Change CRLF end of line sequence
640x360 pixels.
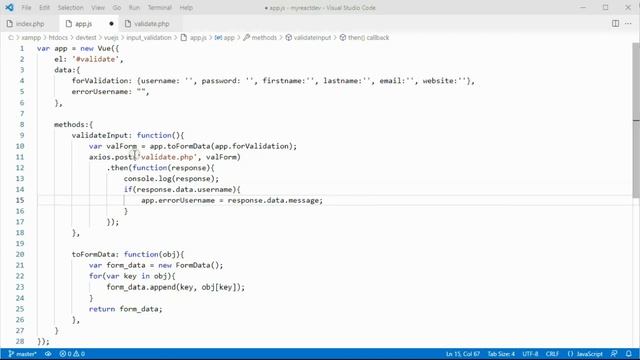[x=552, y=354]
